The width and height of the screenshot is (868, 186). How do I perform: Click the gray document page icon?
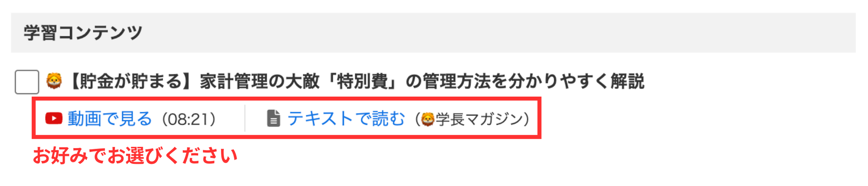(x=273, y=118)
